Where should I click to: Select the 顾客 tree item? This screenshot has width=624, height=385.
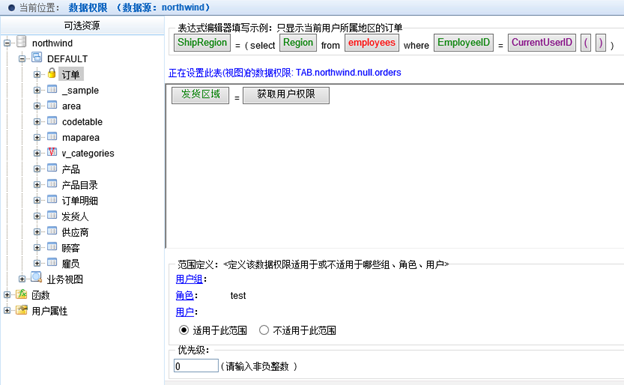(x=71, y=248)
